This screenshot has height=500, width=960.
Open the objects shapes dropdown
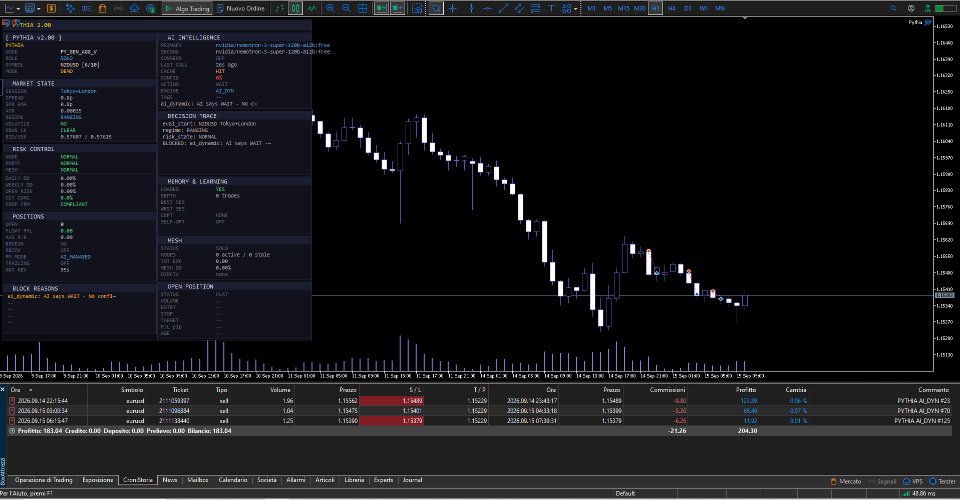[569, 9]
